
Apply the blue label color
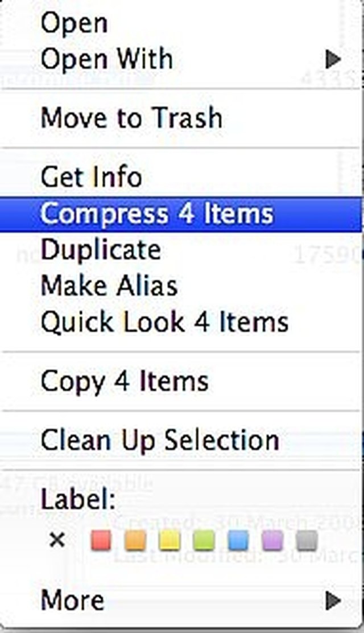[x=238, y=541]
